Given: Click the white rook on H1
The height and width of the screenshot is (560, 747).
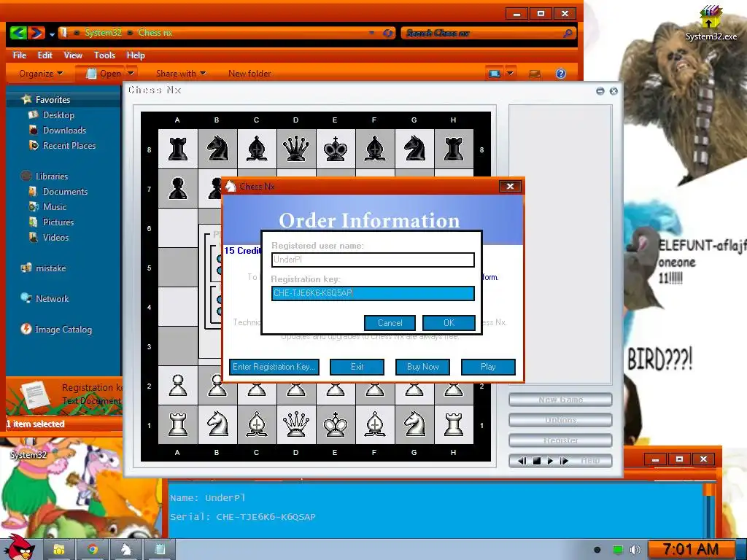Looking at the screenshot, I should pyautogui.click(x=454, y=424).
